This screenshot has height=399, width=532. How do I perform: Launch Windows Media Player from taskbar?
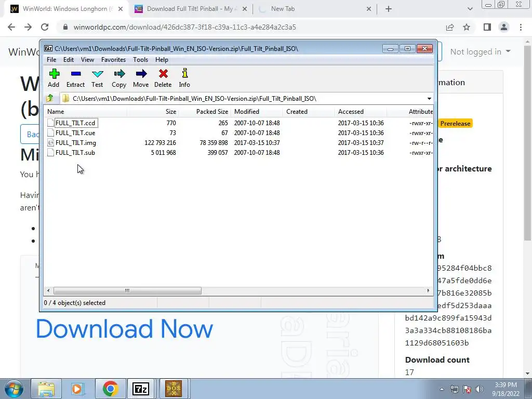[x=78, y=389]
